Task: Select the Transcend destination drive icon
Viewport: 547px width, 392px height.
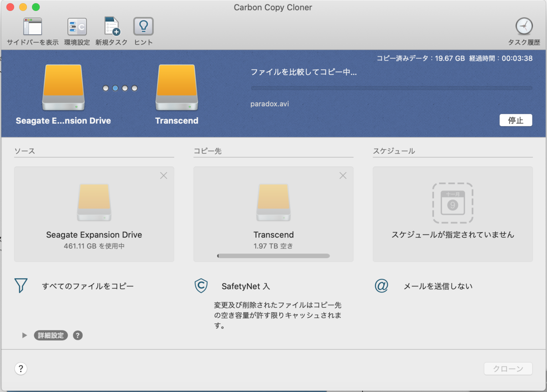Action: point(273,203)
